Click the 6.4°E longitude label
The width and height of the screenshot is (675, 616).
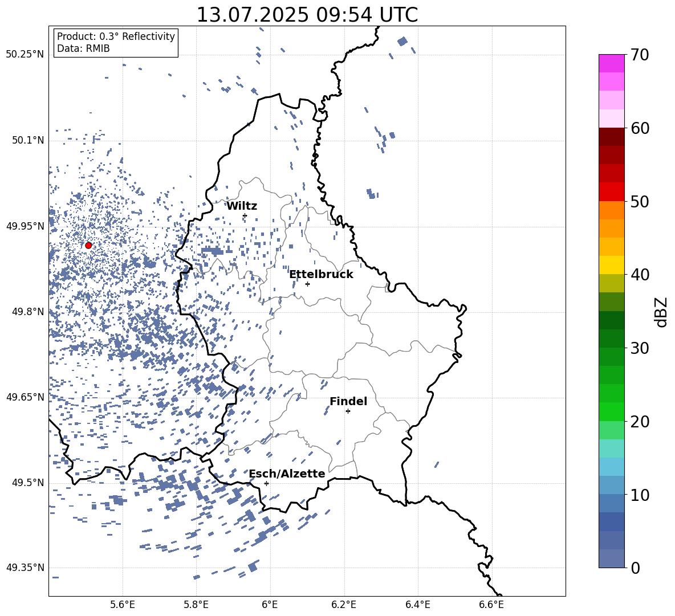pyautogui.click(x=417, y=605)
